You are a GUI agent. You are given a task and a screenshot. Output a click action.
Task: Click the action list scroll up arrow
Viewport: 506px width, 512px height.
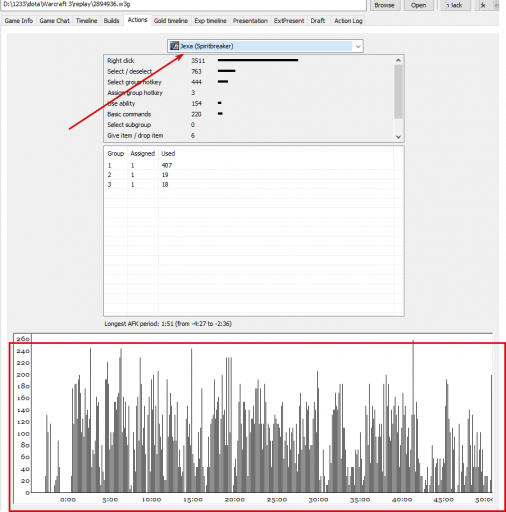(398, 60)
